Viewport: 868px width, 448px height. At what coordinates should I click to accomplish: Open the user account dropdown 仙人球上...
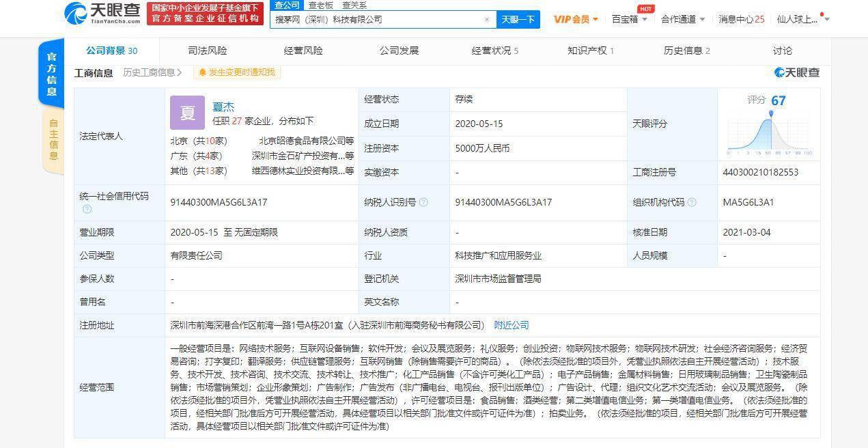803,19
